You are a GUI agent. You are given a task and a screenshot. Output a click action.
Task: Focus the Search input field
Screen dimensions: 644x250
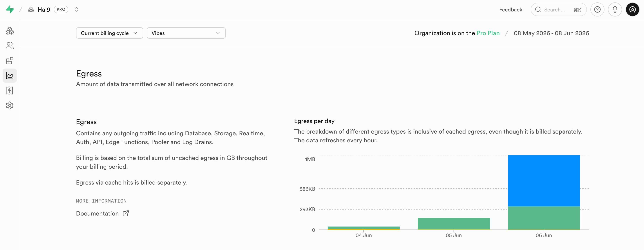pyautogui.click(x=559, y=9)
